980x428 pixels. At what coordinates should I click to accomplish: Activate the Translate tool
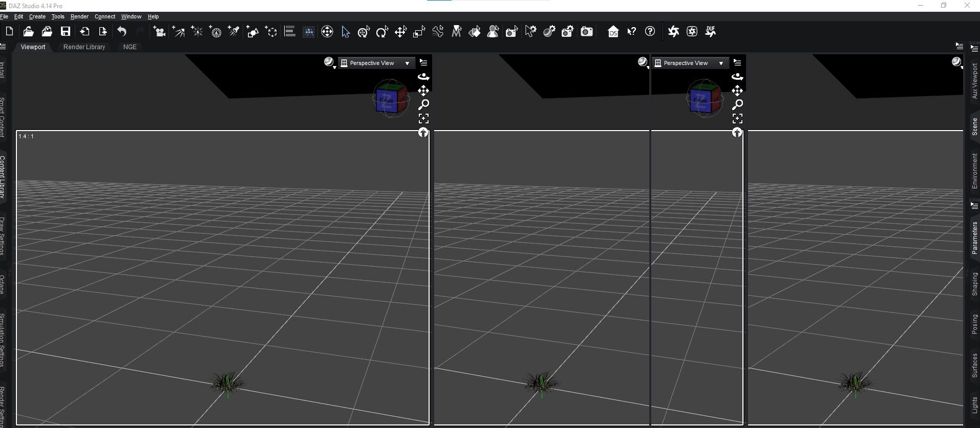pyautogui.click(x=400, y=32)
